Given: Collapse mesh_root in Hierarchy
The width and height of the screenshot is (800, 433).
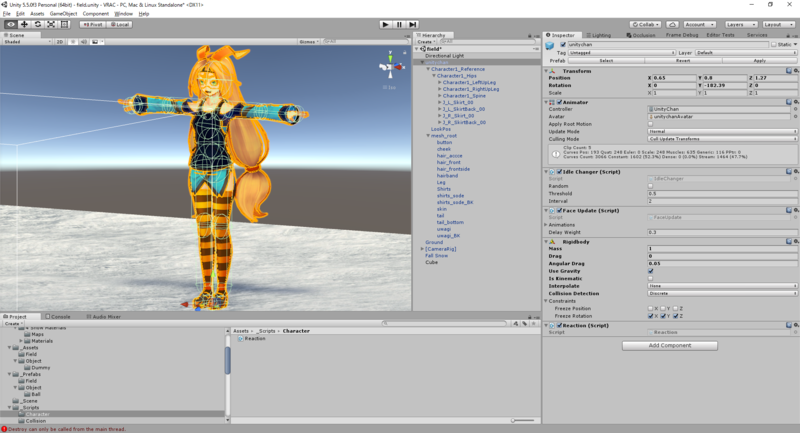Looking at the screenshot, I should (428, 136).
